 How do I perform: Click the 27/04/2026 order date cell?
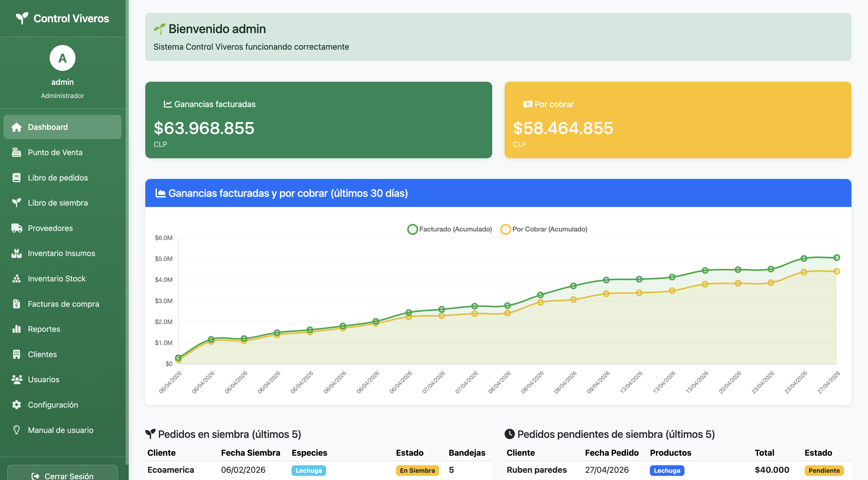(607, 470)
